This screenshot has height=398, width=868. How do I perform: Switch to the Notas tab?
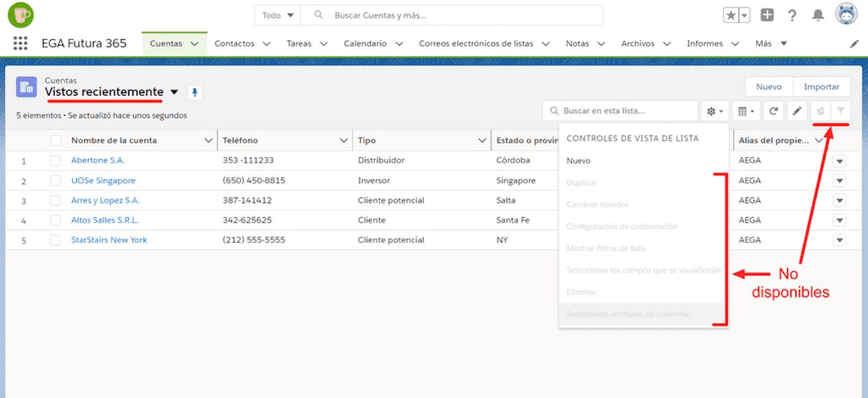[x=577, y=43]
